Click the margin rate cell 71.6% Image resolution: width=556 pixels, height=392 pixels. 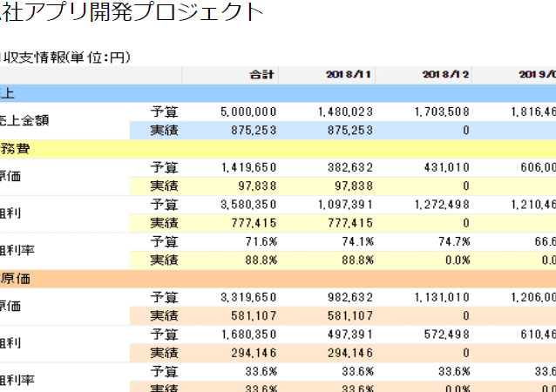[261, 241]
